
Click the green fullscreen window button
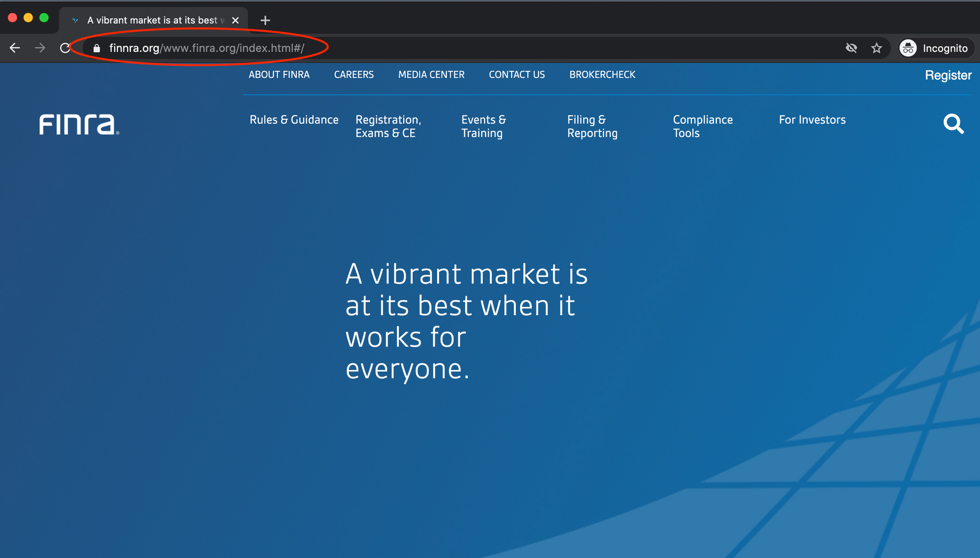[x=44, y=18]
